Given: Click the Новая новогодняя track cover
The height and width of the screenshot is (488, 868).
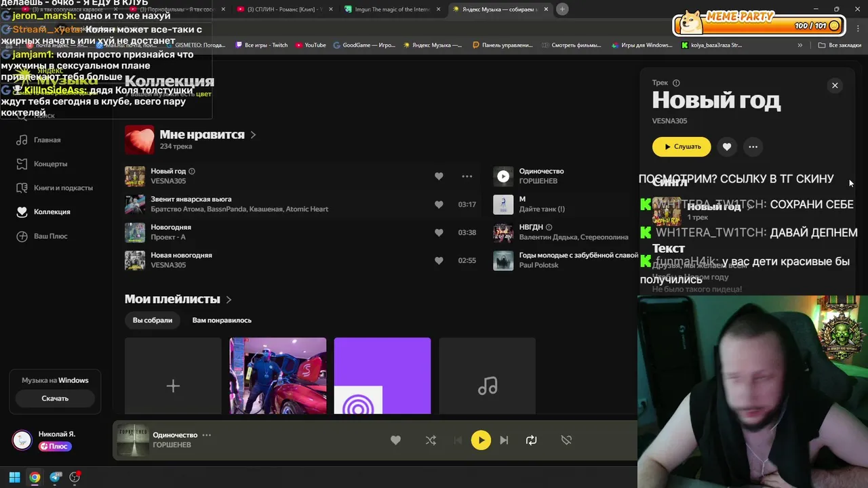Looking at the screenshot, I should coord(135,260).
